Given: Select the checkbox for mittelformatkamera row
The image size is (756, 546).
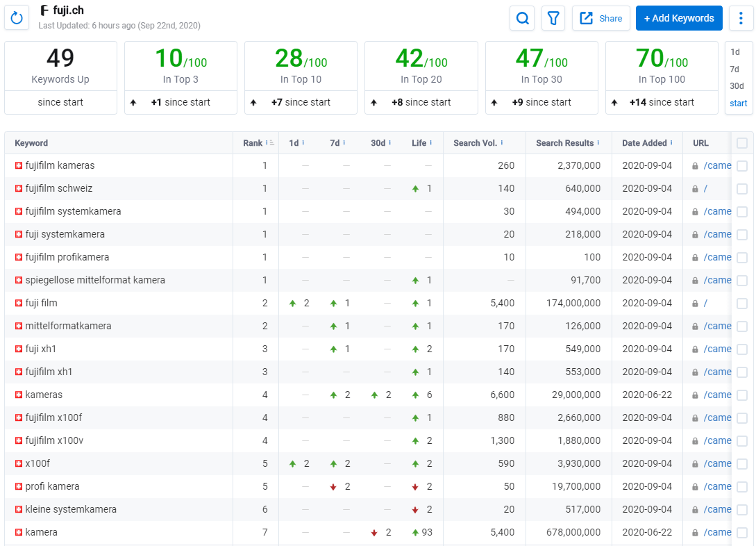Looking at the screenshot, I should coord(742,326).
